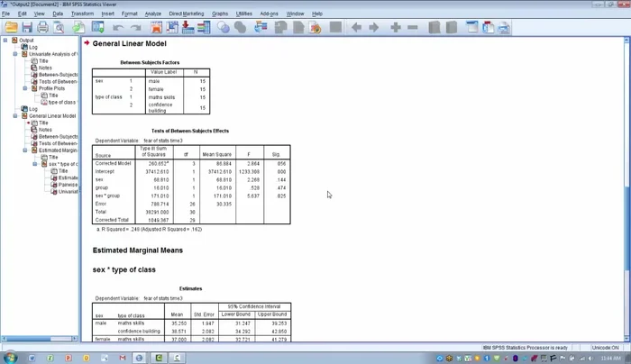Open the Variables toolbar icon
Viewport: 631px width, 364px height.
[x=204, y=27]
